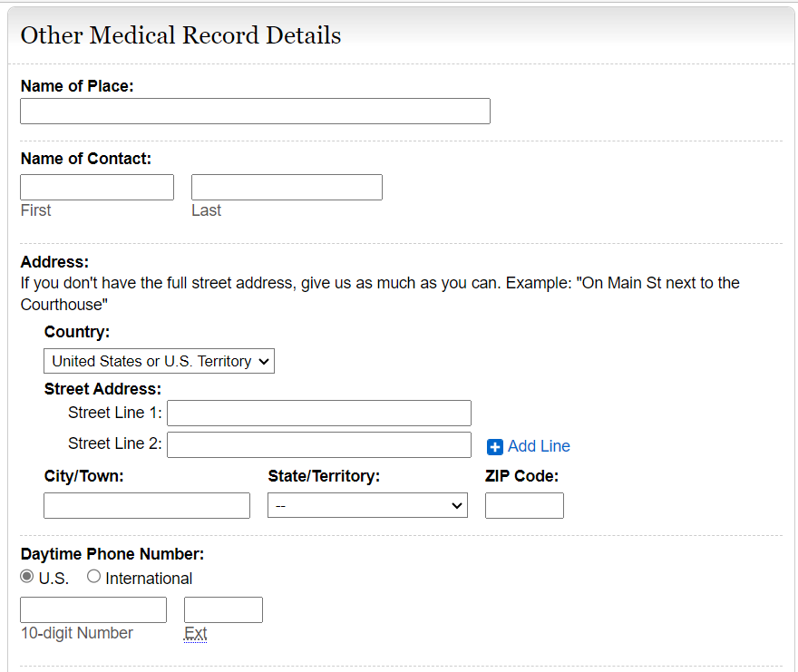The height and width of the screenshot is (672, 798).
Task: Click the "State/Territory:" label text
Action: point(324,476)
